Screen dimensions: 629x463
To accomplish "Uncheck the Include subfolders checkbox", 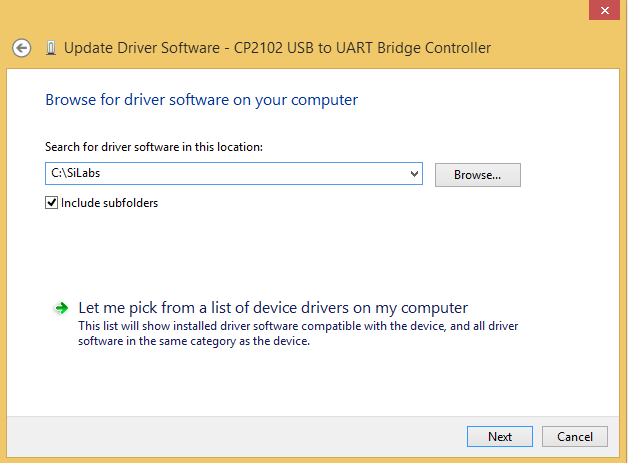I will [51, 203].
